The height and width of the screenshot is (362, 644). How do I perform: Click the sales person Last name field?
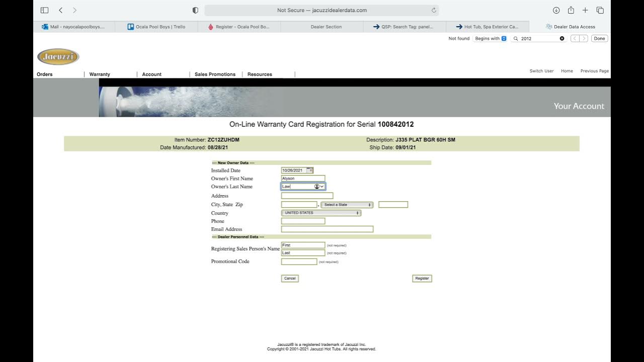pyautogui.click(x=303, y=253)
